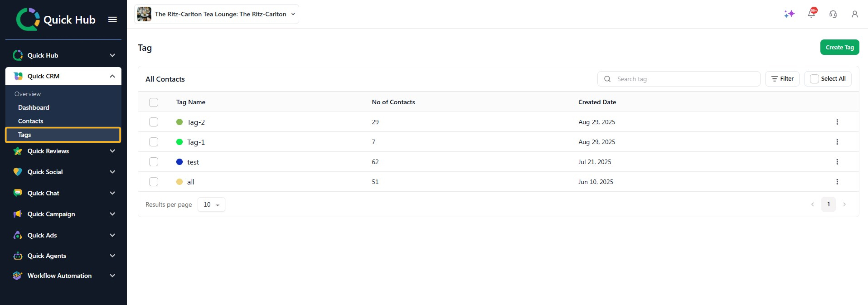Toggle the header checkbox beside Tag Name
This screenshot has width=868, height=305.
(x=154, y=102)
